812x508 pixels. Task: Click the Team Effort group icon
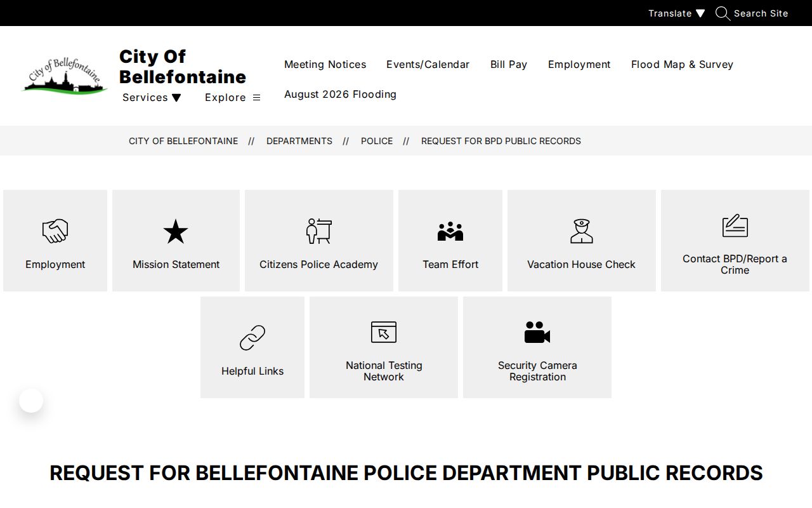coord(450,231)
